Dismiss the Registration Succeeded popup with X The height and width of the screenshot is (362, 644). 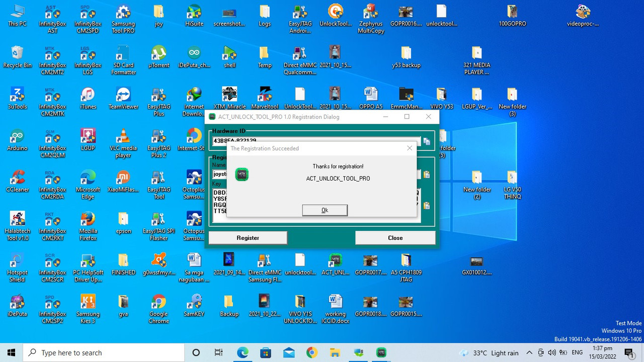pos(410,148)
